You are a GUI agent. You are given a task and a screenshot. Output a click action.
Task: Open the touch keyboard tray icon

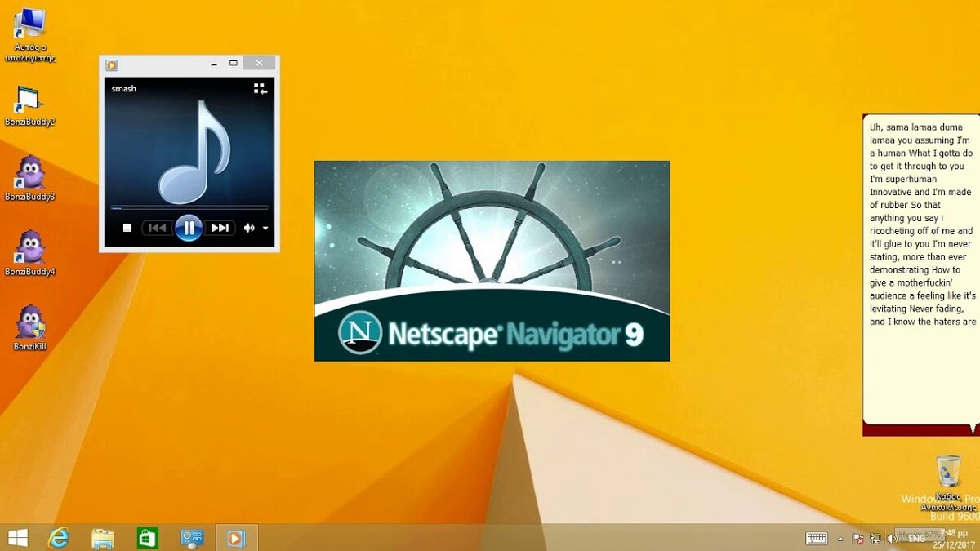(x=817, y=538)
